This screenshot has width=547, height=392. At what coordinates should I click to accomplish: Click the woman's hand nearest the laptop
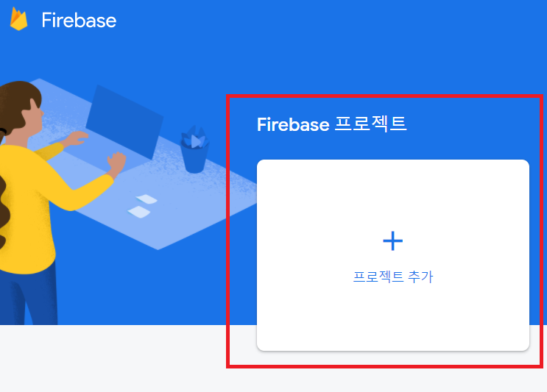click(116, 163)
